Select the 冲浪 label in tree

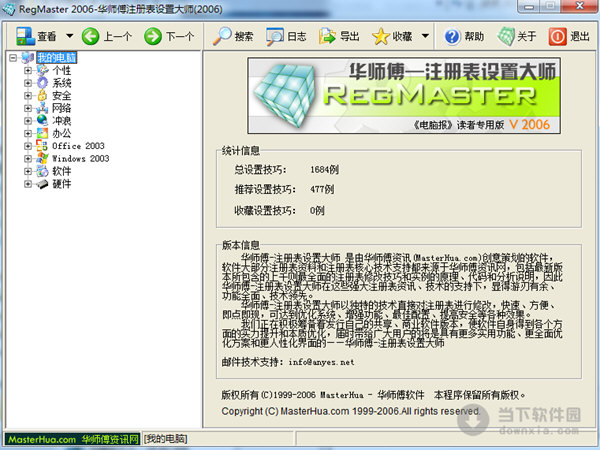(x=62, y=121)
